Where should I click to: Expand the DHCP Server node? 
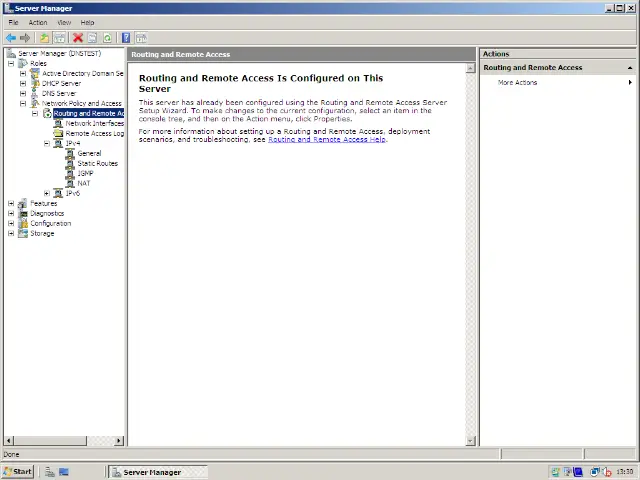point(23,83)
